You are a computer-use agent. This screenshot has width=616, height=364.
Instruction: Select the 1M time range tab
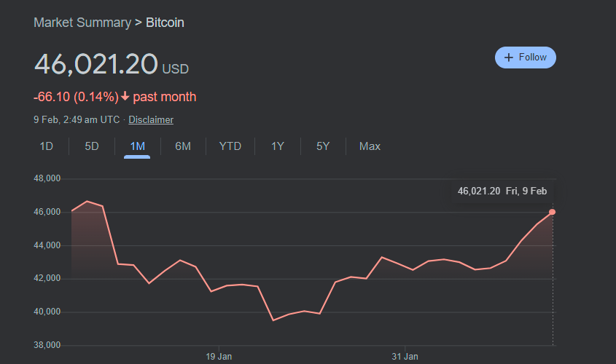[x=138, y=146]
